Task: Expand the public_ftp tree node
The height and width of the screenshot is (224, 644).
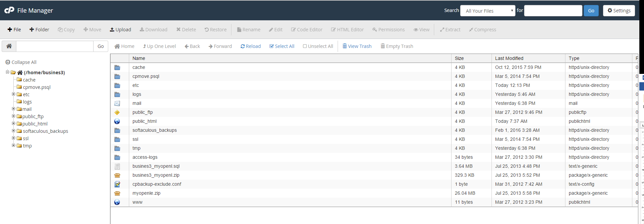Action: tap(14, 116)
